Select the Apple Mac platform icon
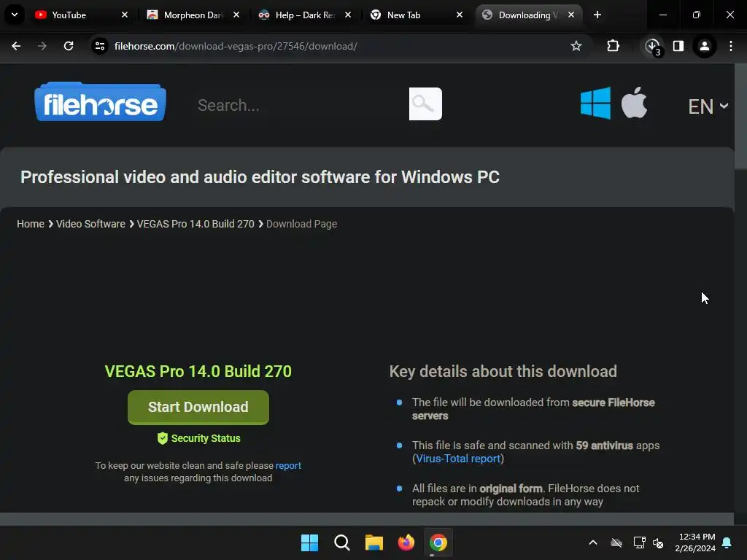 tap(634, 102)
